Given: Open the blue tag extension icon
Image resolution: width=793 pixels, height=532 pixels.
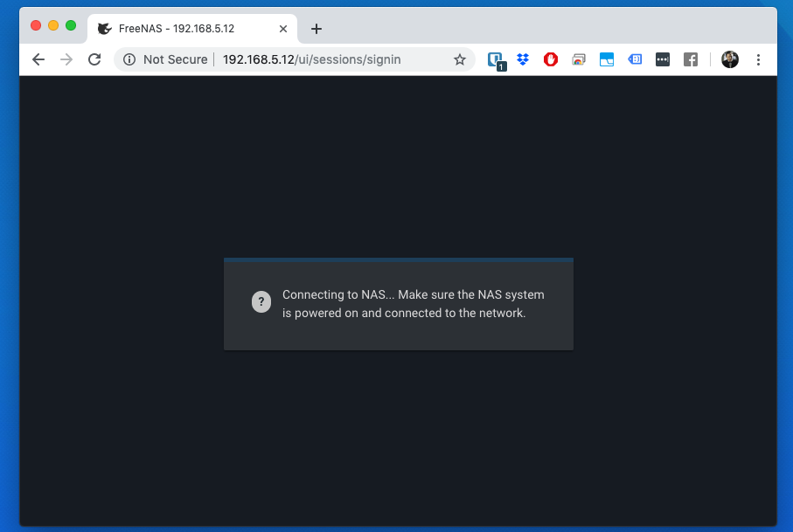Looking at the screenshot, I should pos(635,59).
